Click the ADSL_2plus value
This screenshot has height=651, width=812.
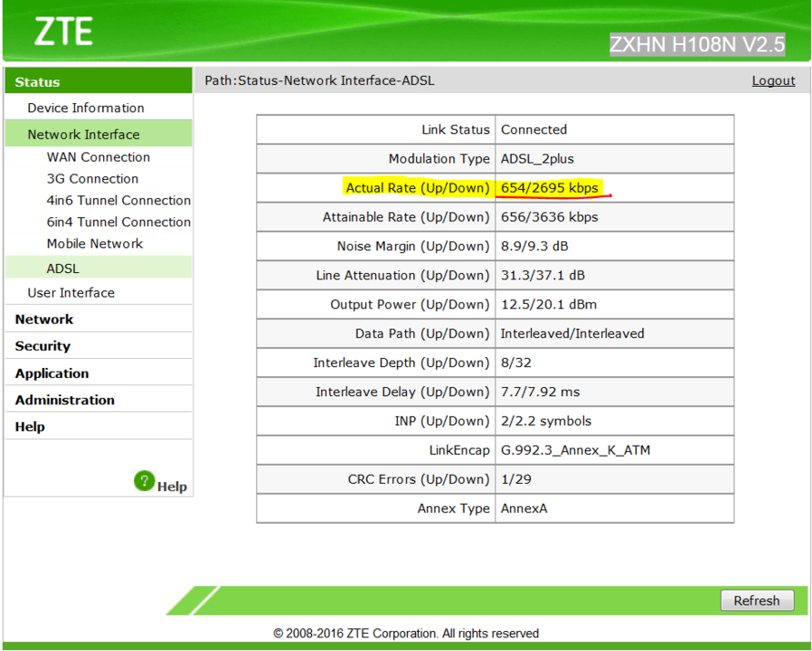click(x=537, y=158)
